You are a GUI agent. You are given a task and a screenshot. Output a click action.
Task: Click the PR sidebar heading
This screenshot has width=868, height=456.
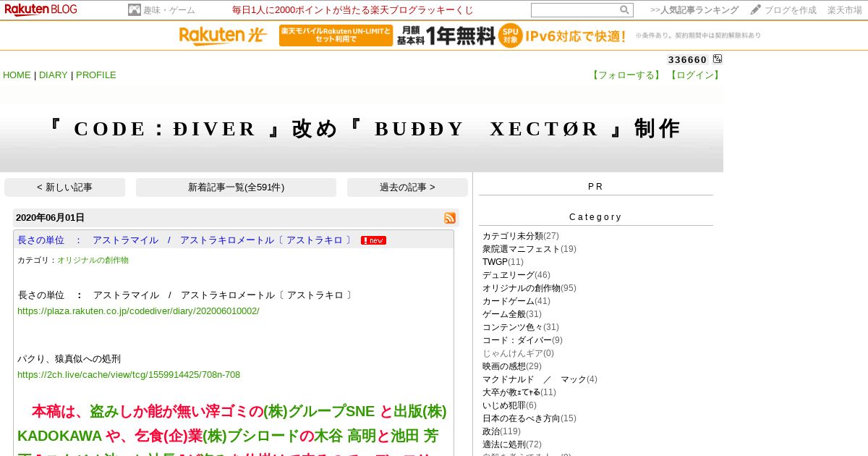point(596,187)
